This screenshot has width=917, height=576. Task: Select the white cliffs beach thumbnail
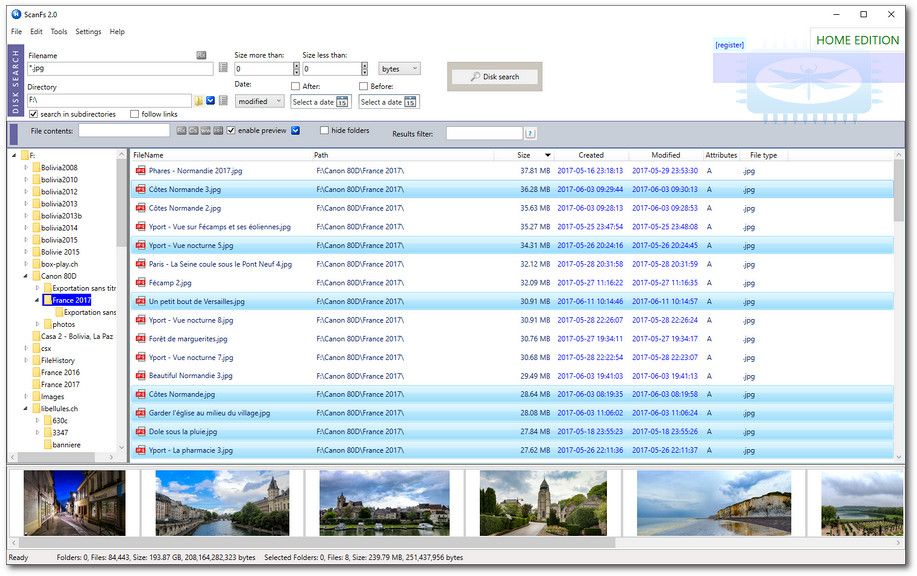click(713, 503)
